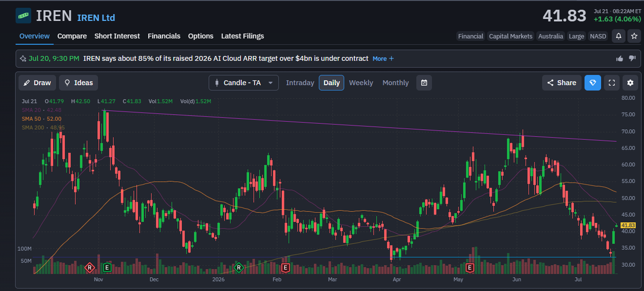Give the news summary a thumbs down
Screen dimensions: 644x291
pyautogui.click(x=632, y=58)
